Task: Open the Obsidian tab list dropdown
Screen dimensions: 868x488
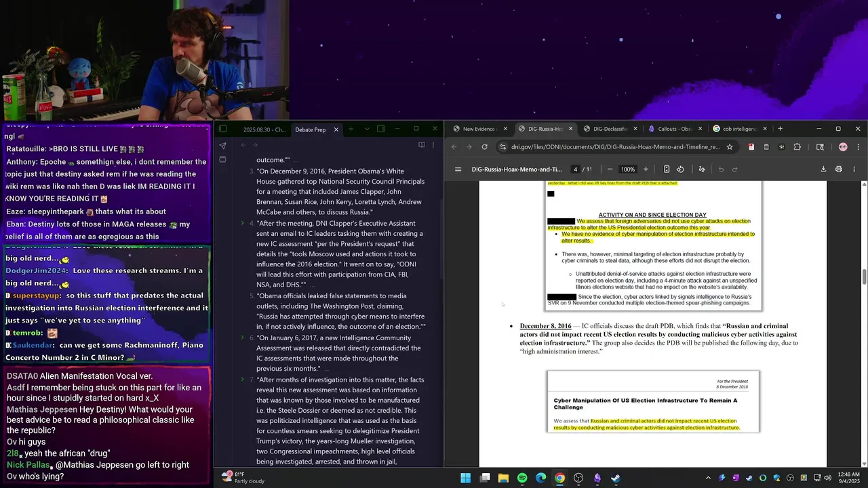Action: tap(367, 129)
